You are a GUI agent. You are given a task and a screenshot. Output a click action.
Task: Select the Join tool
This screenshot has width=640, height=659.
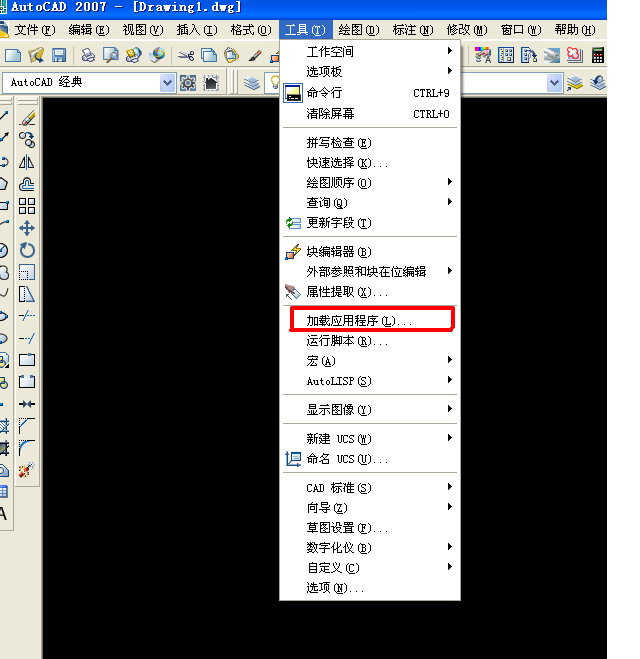coord(27,404)
